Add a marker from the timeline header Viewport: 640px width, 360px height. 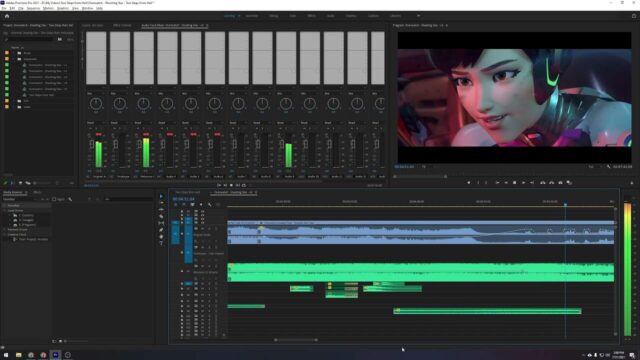pyautogui.click(x=201, y=204)
